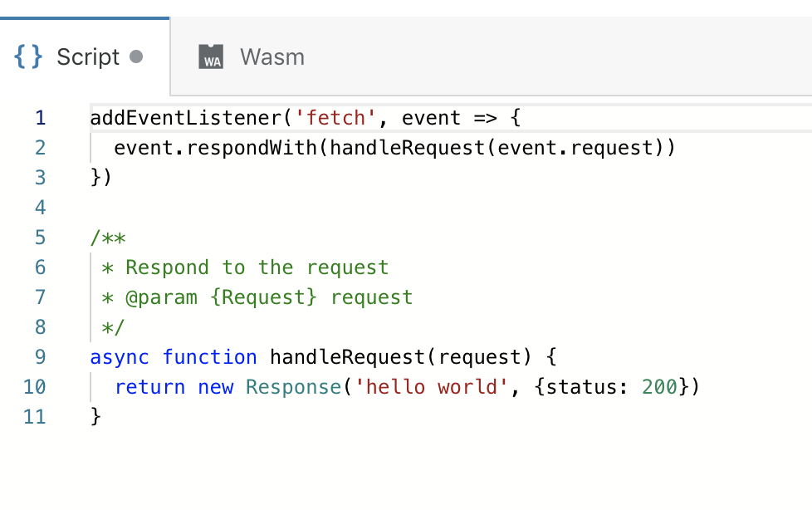Place cursor in 'Respond to the request' comment

[257, 268]
